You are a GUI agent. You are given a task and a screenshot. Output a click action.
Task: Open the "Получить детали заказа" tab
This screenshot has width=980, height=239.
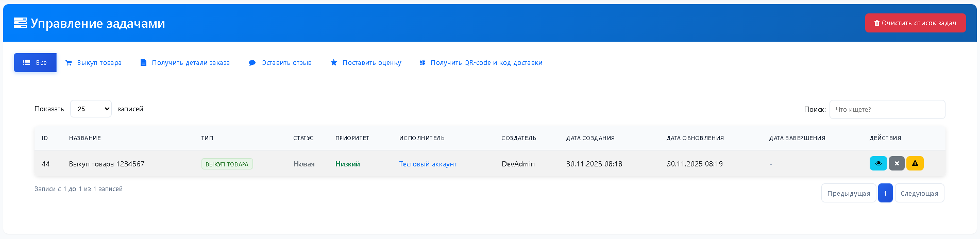coord(185,63)
